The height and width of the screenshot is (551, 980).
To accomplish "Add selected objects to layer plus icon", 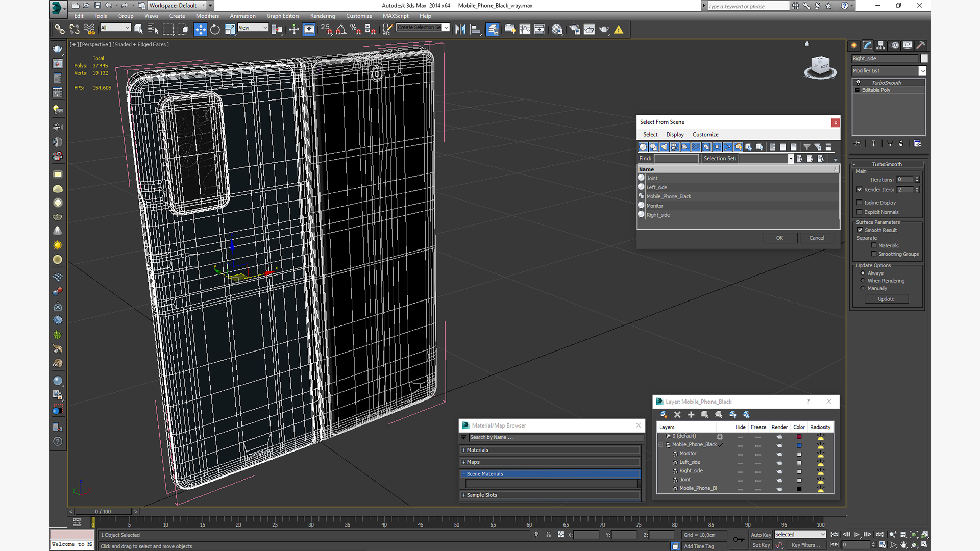I will click(691, 415).
